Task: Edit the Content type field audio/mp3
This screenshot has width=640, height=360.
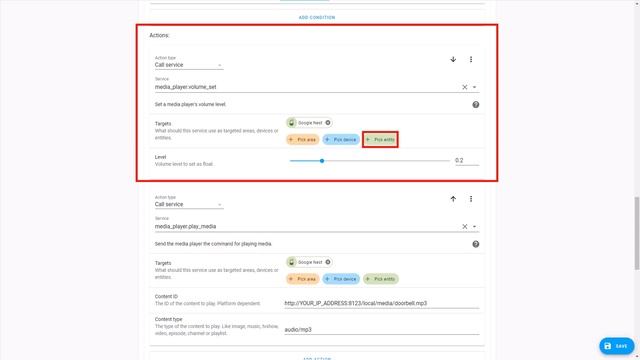Action: pos(382,329)
